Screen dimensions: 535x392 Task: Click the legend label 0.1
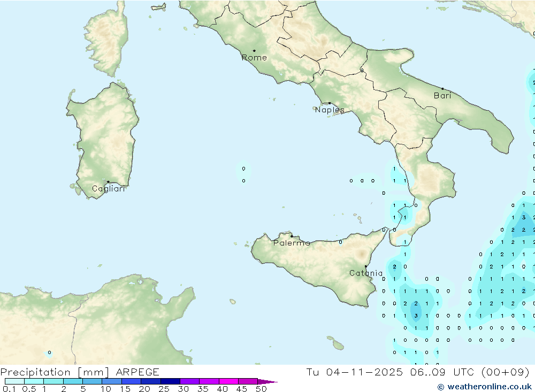tap(9, 389)
